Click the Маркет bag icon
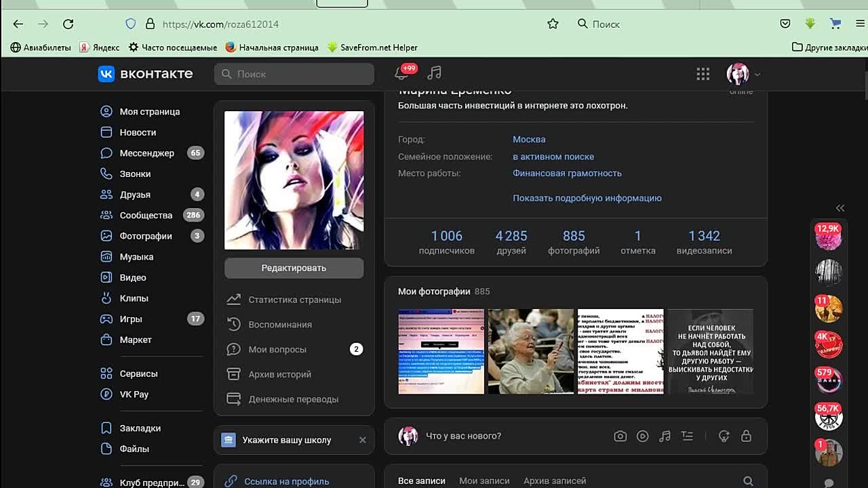Screen dimensions: 868x488 [x=106, y=340]
